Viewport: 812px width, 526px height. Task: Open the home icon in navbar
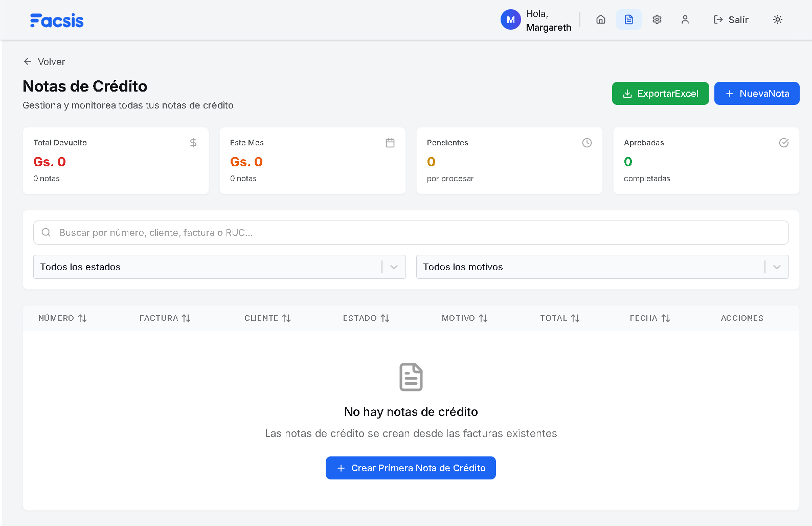click(601, 19)
